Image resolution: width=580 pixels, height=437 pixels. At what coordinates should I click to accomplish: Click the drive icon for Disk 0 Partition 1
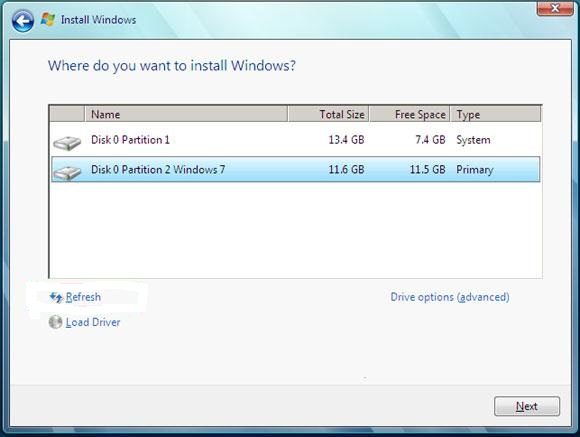tap(67, 143)
